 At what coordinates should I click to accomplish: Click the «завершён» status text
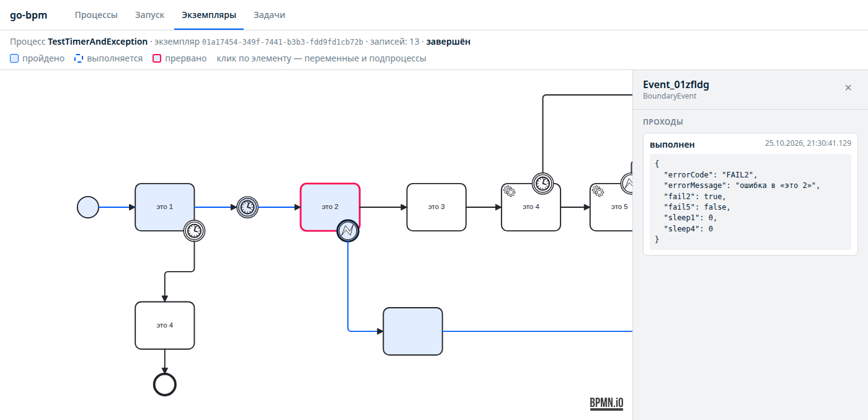[448, 42]
